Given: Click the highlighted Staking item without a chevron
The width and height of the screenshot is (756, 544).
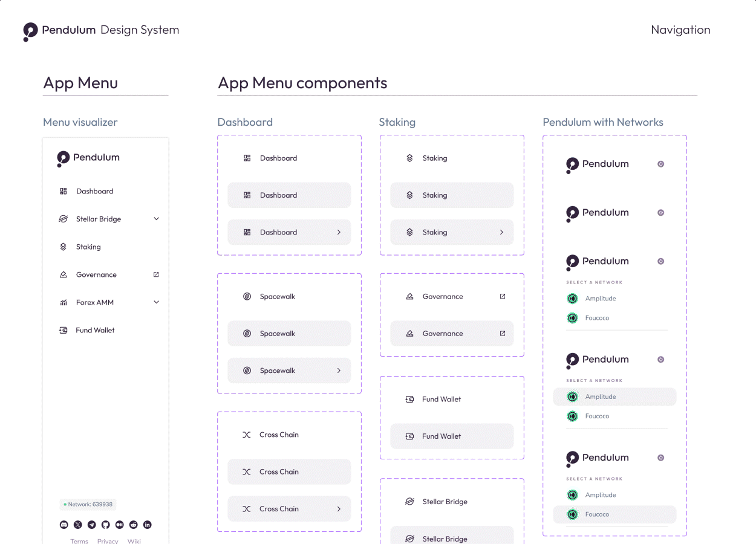Looking at the screenshot, I should pos(452,195).
